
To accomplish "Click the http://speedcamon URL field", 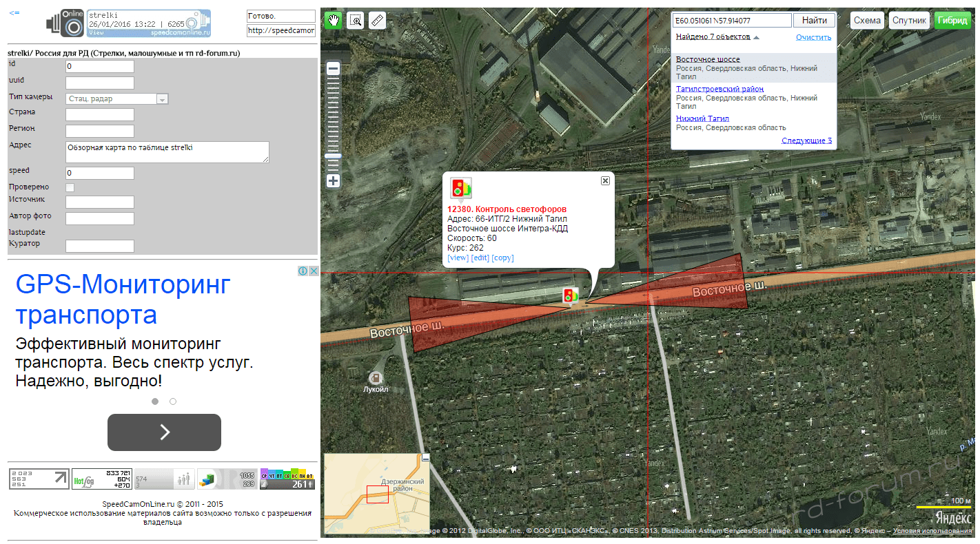I will point(280,31).
